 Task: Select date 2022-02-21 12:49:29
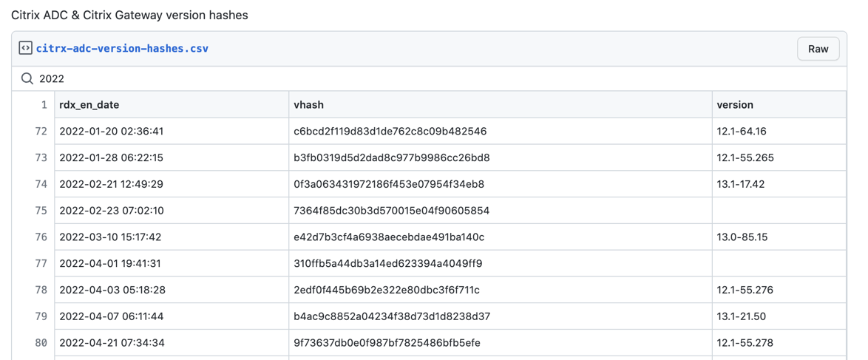(111, 184)
